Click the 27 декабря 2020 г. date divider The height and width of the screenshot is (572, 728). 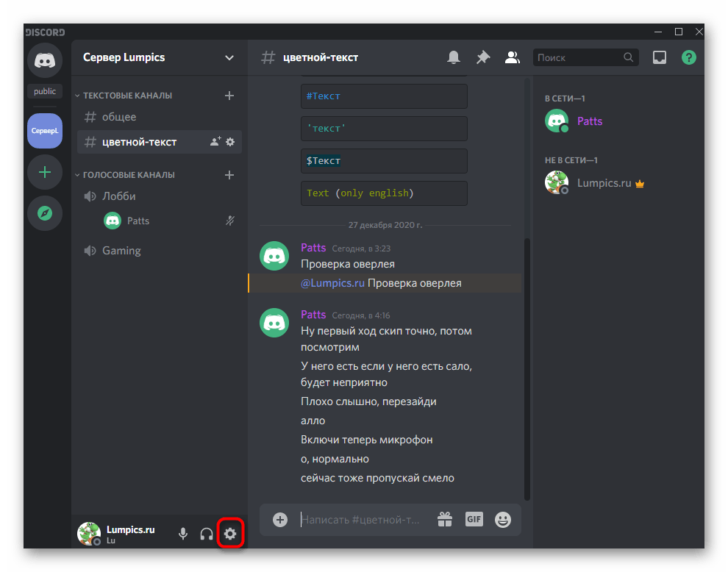[x=385, y=225]
